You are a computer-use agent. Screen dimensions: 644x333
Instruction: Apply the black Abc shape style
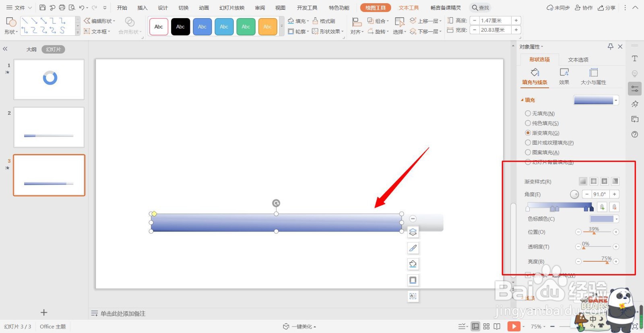click(x=180, y=27)
